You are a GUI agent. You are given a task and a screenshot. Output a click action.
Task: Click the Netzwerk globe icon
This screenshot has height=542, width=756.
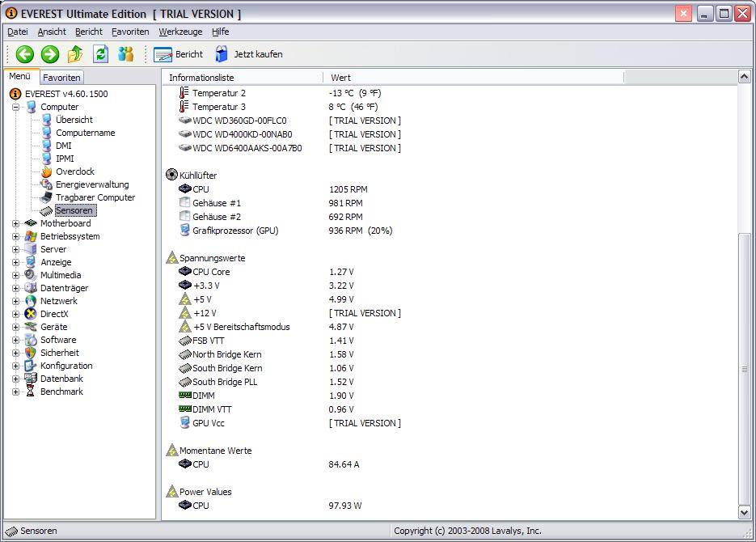point(31,301)
